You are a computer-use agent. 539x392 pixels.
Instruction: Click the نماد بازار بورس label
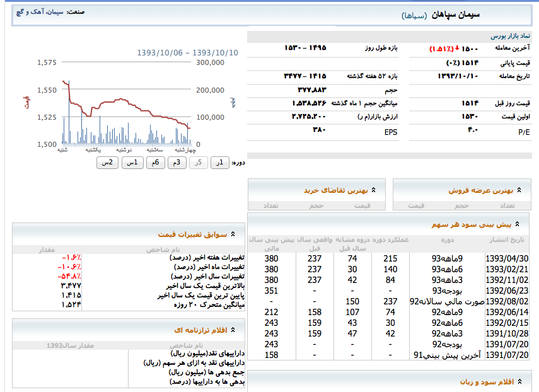[510, 36]
